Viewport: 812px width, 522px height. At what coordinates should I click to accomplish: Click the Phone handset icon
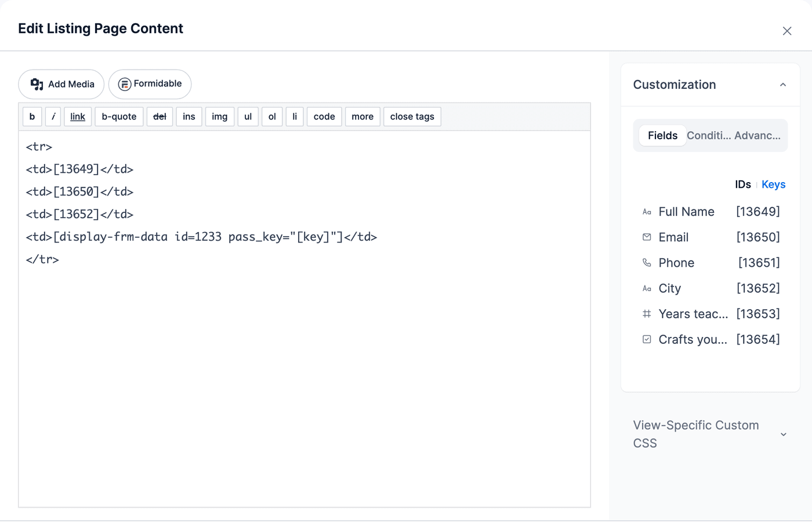pyautogui.click(x=647, y=263)
